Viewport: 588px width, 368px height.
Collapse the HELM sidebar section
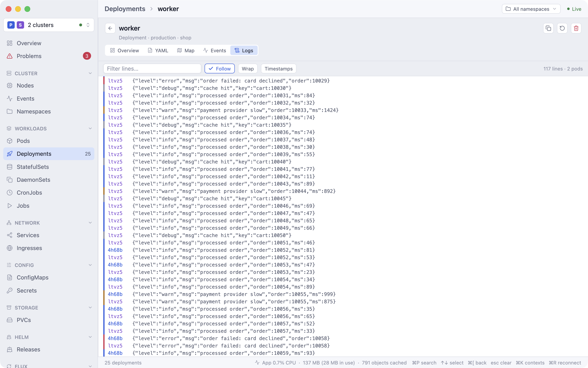click(x=49, y=337)
